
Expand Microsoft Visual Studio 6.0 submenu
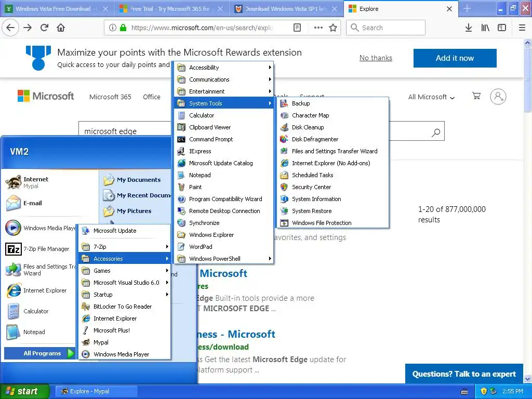[x=125, y=283]
